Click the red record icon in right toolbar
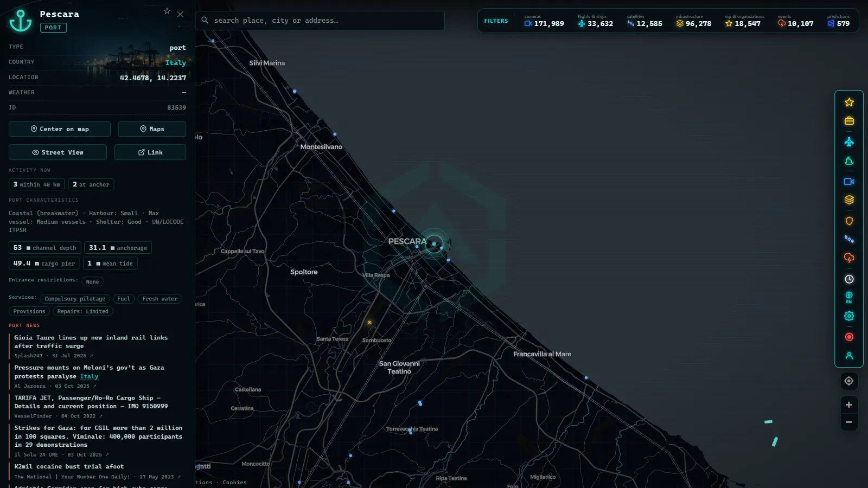 (x=849, y=337)
